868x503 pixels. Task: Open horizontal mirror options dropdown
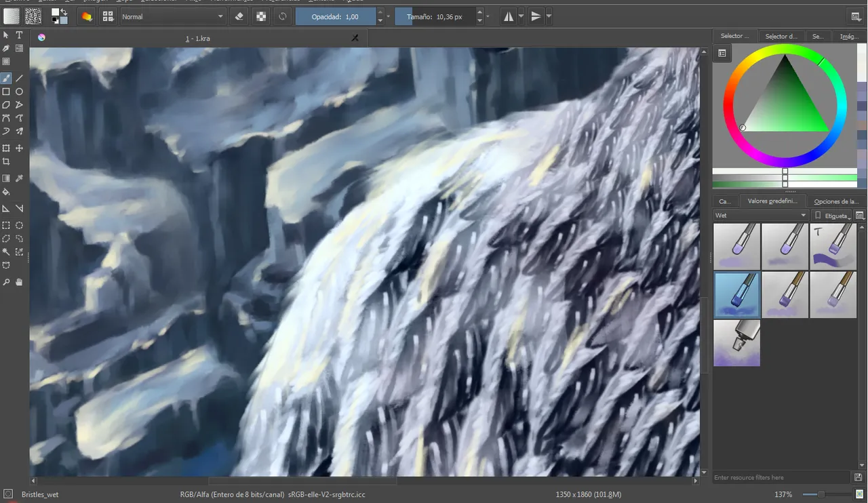[521, 16]
